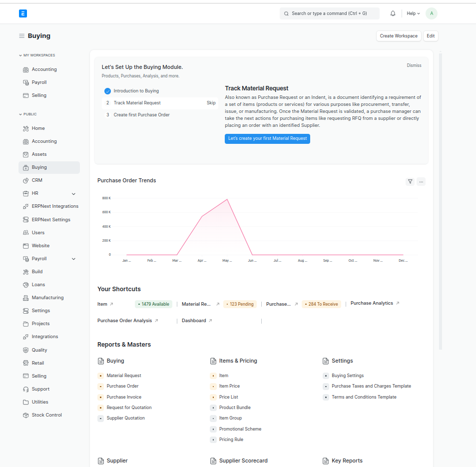The height and width of the screenshot is (467, 476).
Task: Click the Manufacturing sidebar icon
Action: pyautogui.click(x=26, y=298)
